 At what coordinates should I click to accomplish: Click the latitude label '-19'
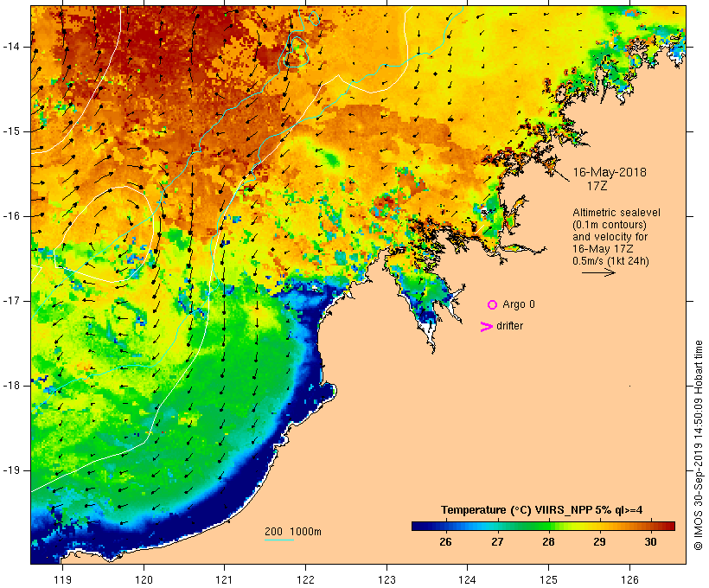coord(11,470)
